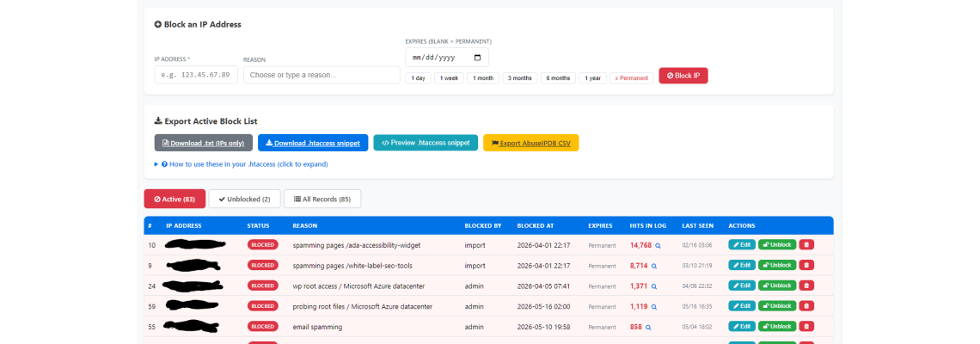Click hit count 14,768
This screenshot has width=980, height=344.
click(x=640, y=245)
